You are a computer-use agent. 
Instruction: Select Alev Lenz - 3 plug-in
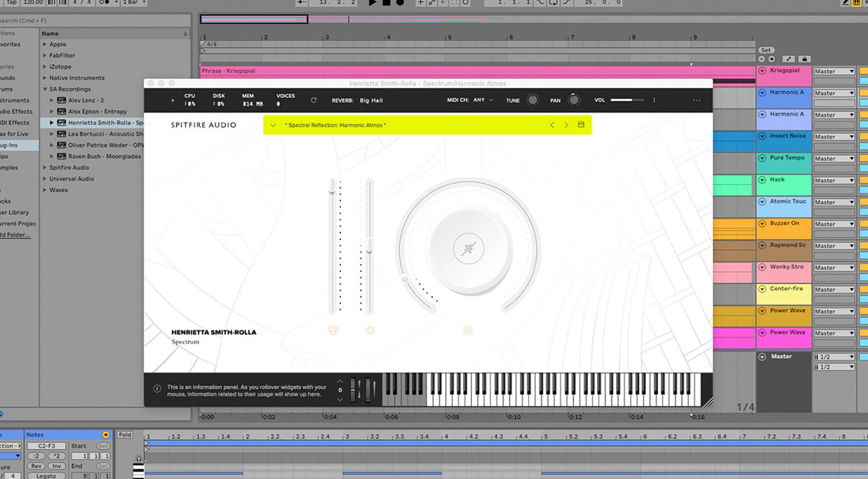pos(86,100)
